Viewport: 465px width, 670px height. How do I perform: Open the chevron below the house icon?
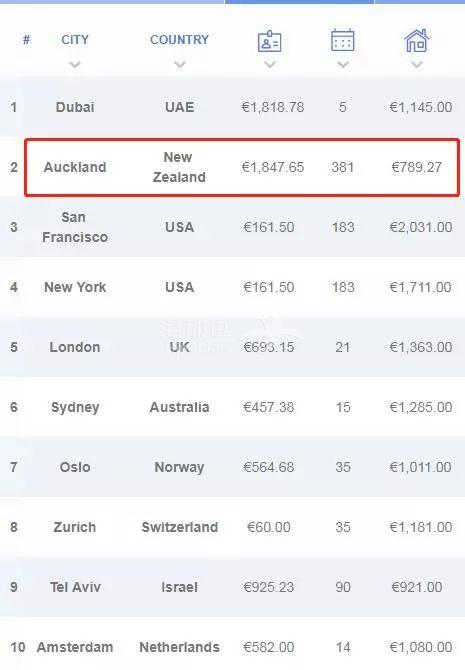(417, 65)
